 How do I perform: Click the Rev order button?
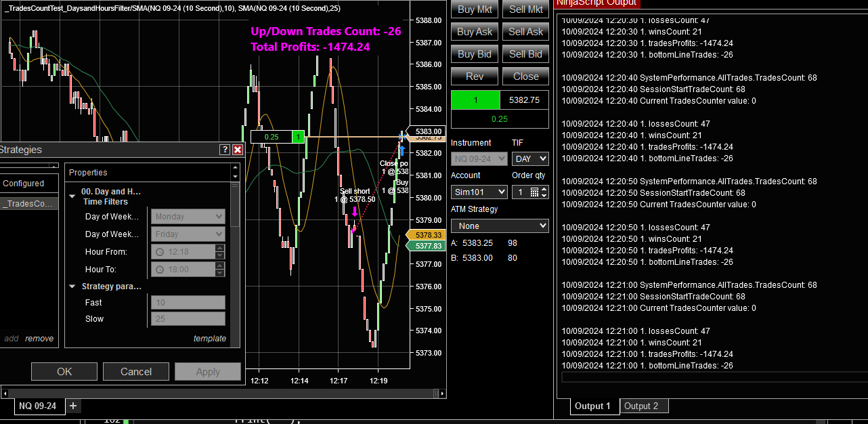click(x=474, y=76)
